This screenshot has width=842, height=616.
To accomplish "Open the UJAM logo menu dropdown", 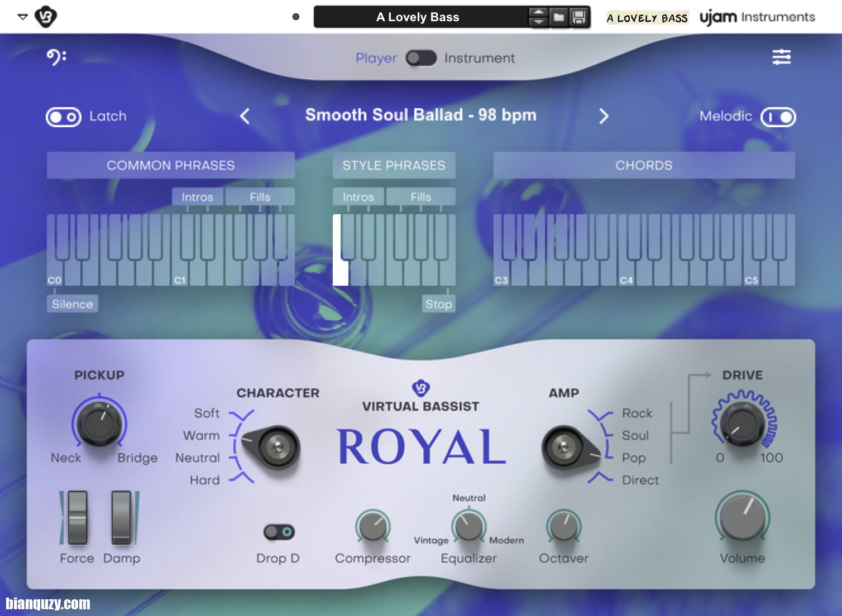I will tap(23, 17).
